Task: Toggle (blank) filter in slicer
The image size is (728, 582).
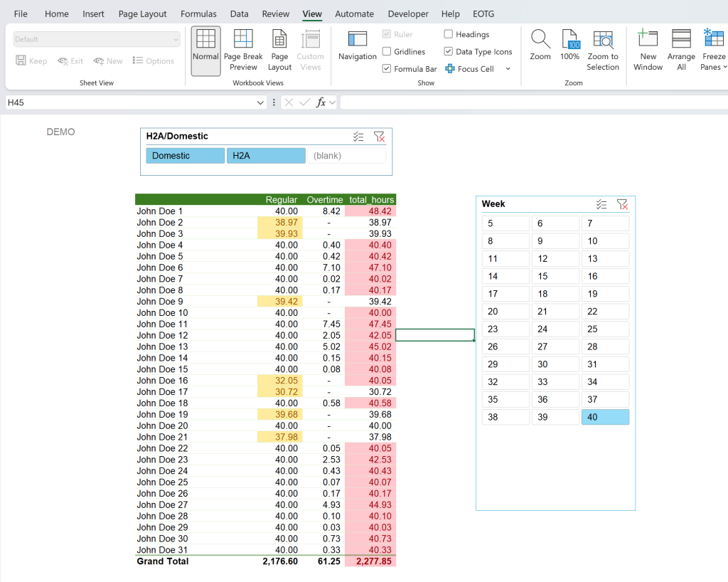Action: click(347, 156)
